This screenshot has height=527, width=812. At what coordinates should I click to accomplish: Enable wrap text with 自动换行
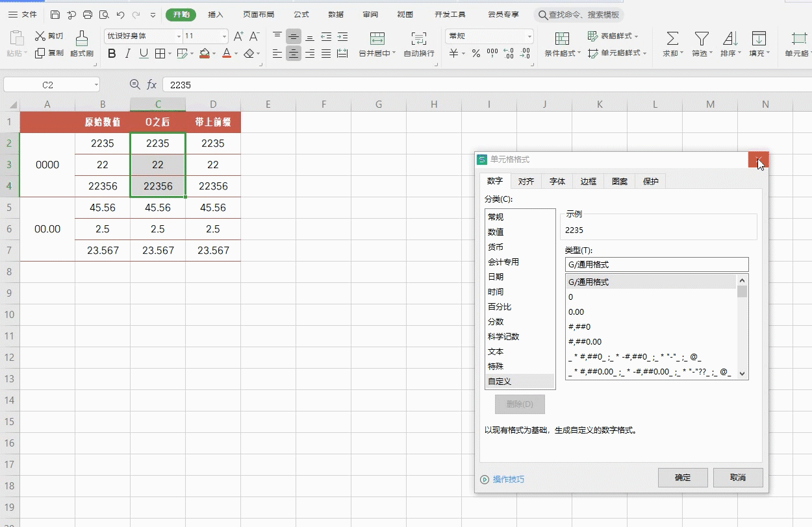pos(420,45)
